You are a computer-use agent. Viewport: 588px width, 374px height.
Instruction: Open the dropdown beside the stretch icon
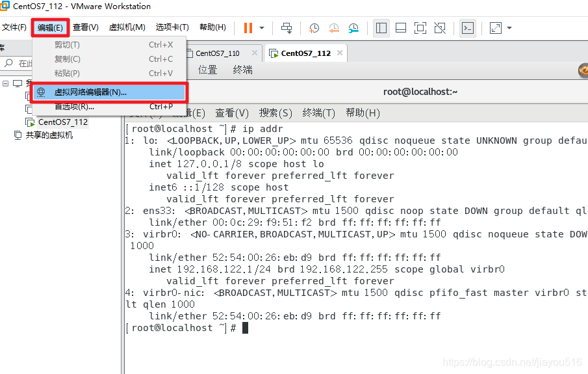point(509,28)
